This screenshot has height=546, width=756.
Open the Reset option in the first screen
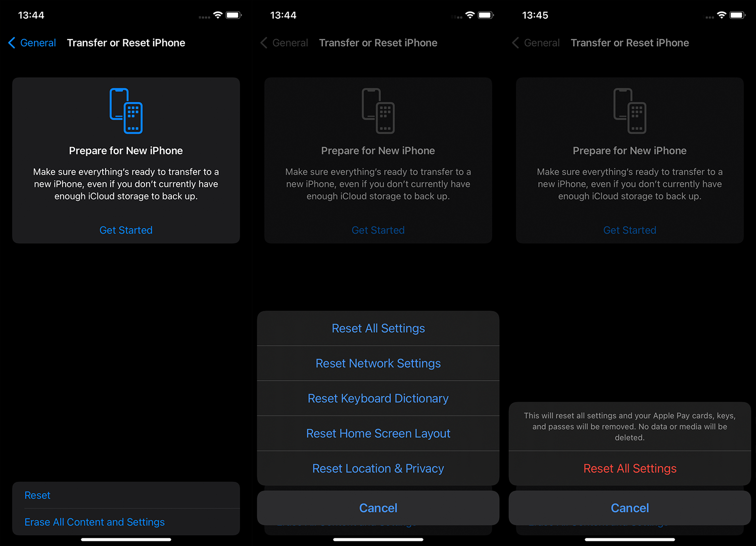pos(126,495)
